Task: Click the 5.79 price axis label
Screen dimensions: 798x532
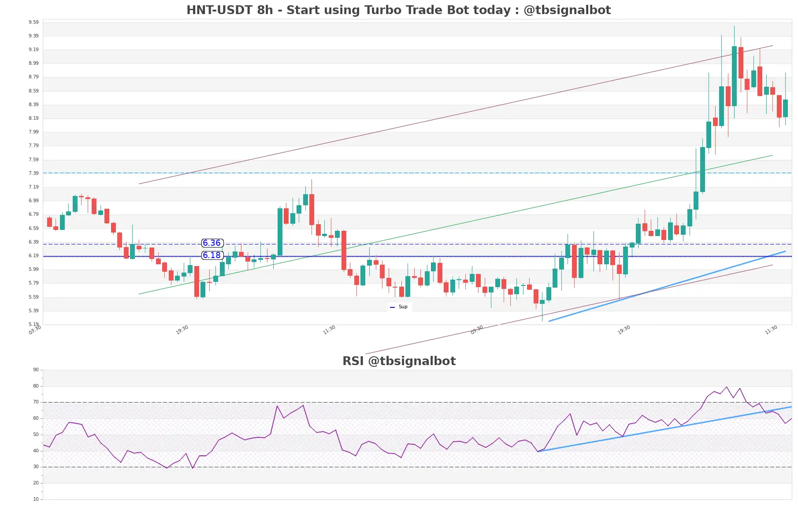Action: click(x=33, y=283)
